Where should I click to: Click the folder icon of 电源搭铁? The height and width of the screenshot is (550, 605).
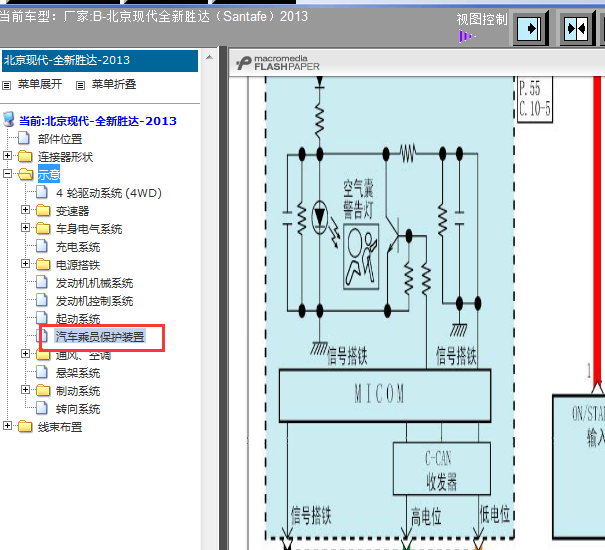coord(43,264)
